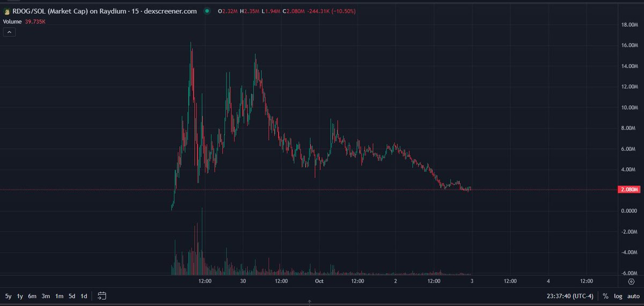Click date axis label 4
This screenshot has width=644, height=306.
548,281
